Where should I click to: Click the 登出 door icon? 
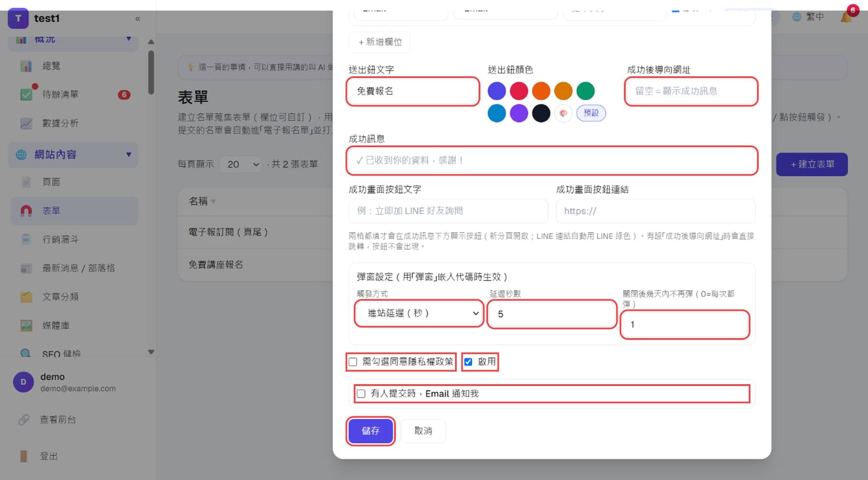coord(24,456)
